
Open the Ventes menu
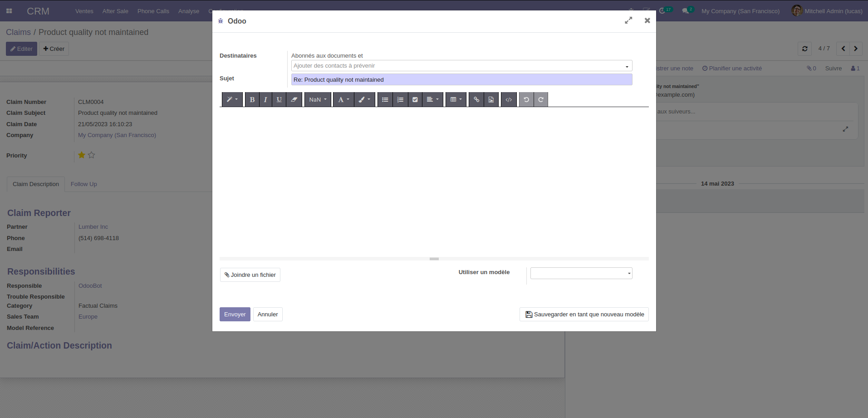84,11
